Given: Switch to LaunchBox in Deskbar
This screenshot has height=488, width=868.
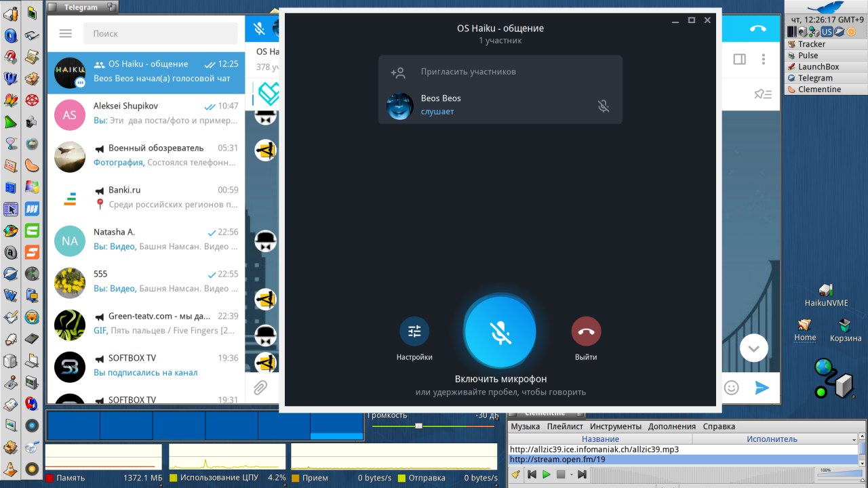Looking at the screenshot, I should [x=826, y=66].
